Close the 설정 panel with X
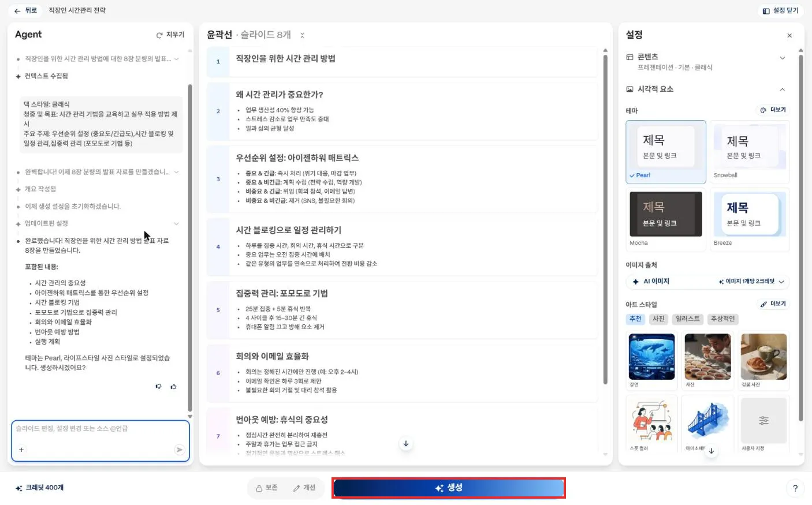 (x=789, y=35)
